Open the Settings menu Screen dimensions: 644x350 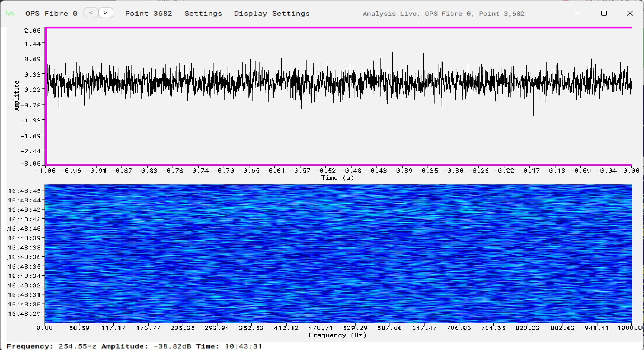click(203, 14)
